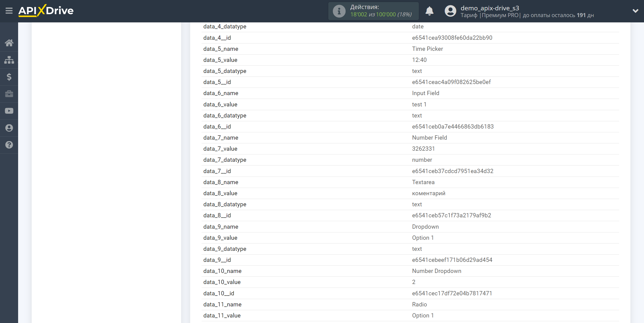Open the notifications bell

point(429,11)
